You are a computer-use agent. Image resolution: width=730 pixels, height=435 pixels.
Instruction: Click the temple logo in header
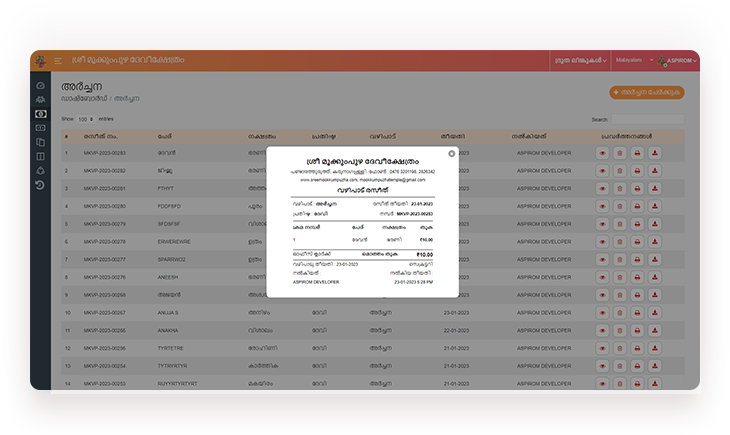[x=41, y=61]
